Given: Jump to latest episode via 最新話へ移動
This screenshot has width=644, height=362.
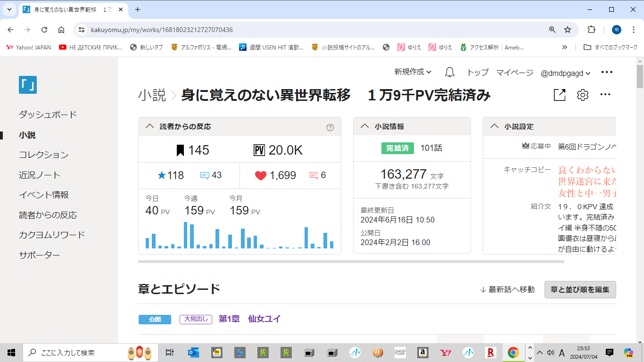Looking at the screenshot, I should tap(507, 289).
